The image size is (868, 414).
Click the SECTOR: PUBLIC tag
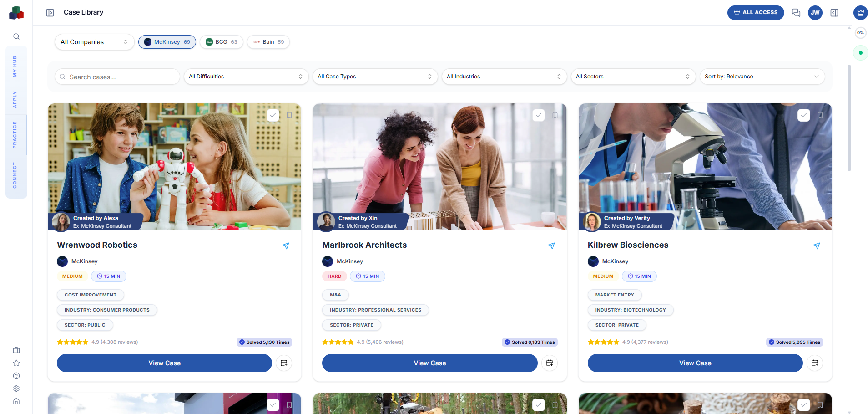(x=85, y=325)
